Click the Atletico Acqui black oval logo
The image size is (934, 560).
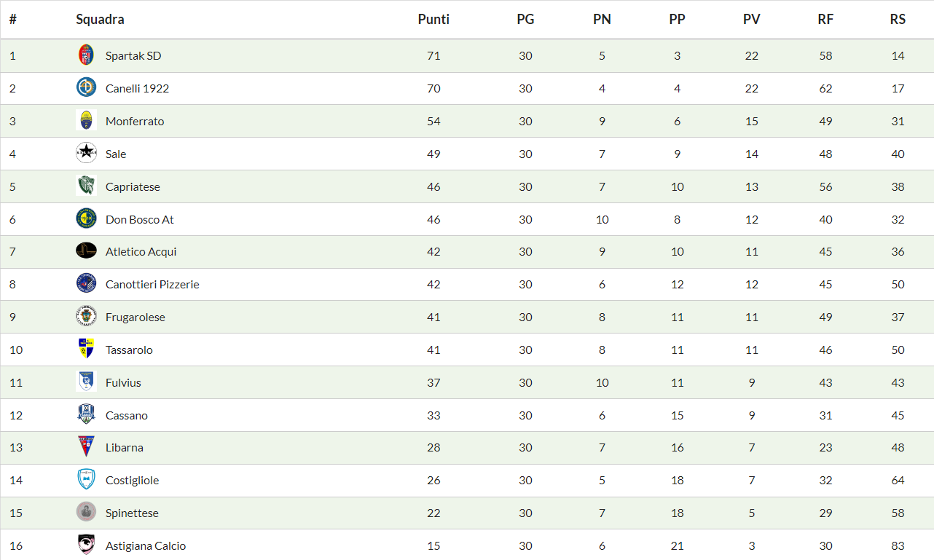click(x=86, y=251)
